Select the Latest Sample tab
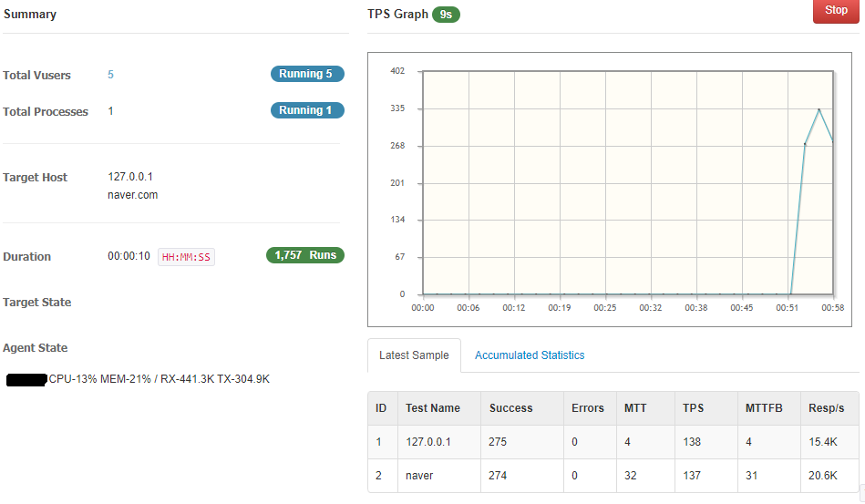 414,355
